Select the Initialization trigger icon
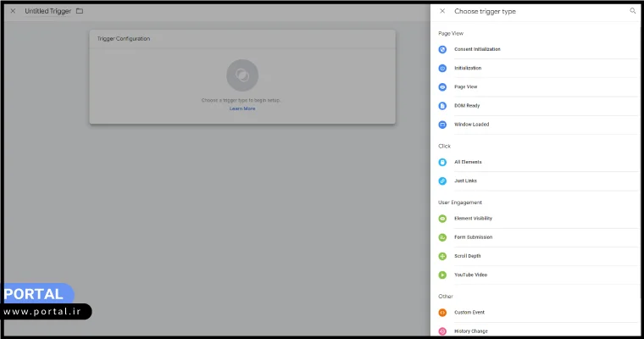The width and height of the screenshot is (644, 339). coord(442,68)
